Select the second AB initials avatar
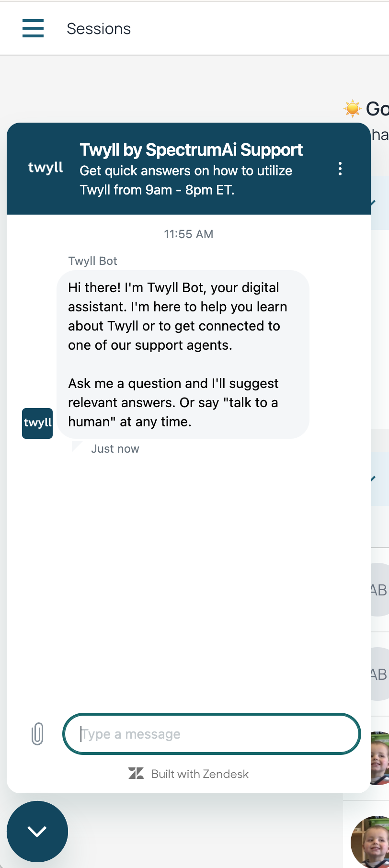Viewport: 389px width, 868px height. click(x=380, y=674)
